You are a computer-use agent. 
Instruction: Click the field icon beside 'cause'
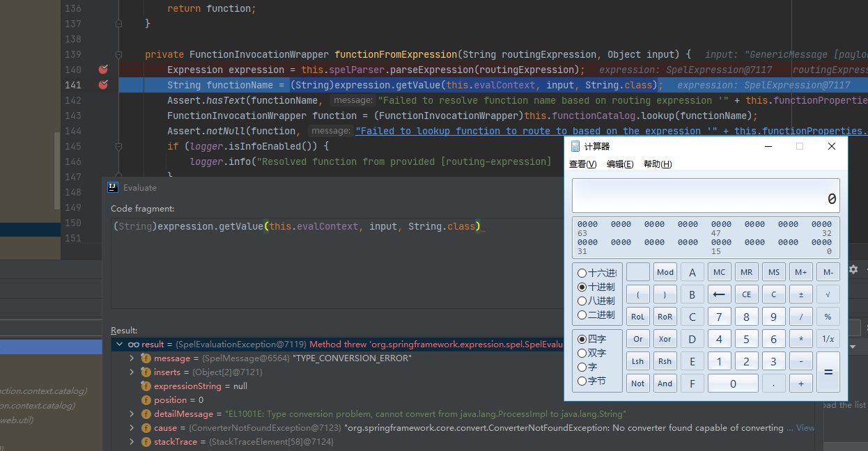146,428
